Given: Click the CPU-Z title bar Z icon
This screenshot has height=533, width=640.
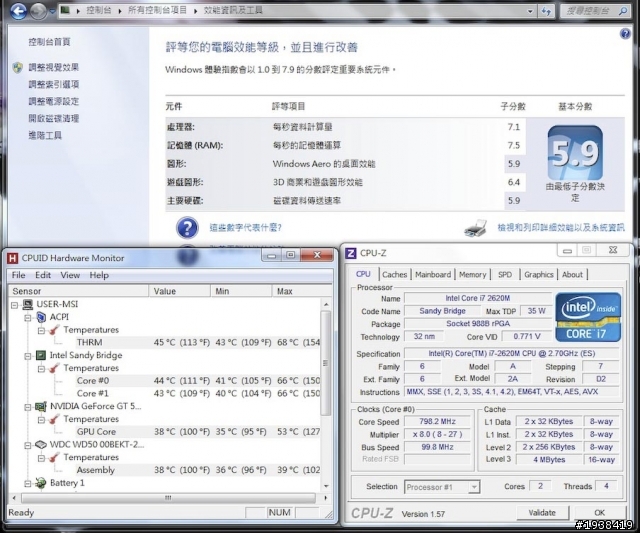Looking at the screenshot, I should coord(350,253).
